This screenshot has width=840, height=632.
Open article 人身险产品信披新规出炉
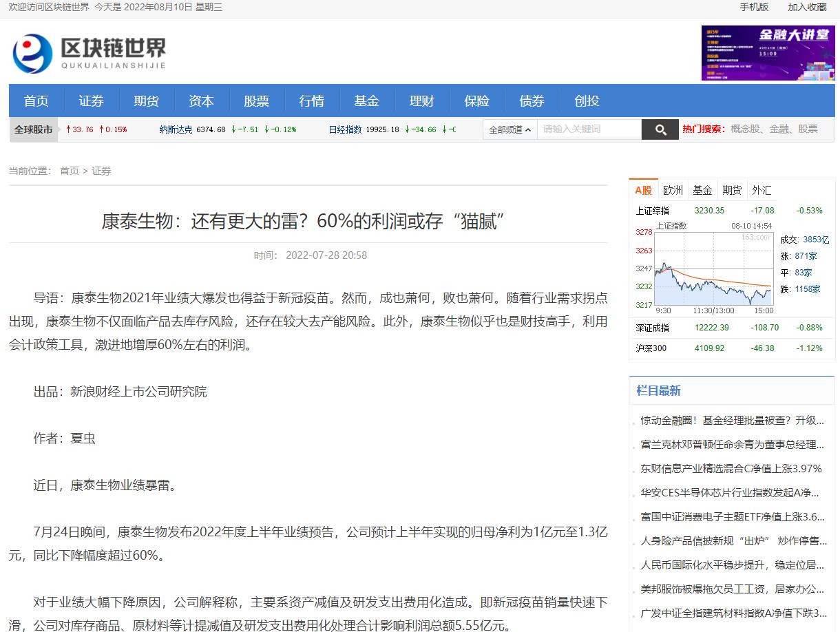pos(734,541)
